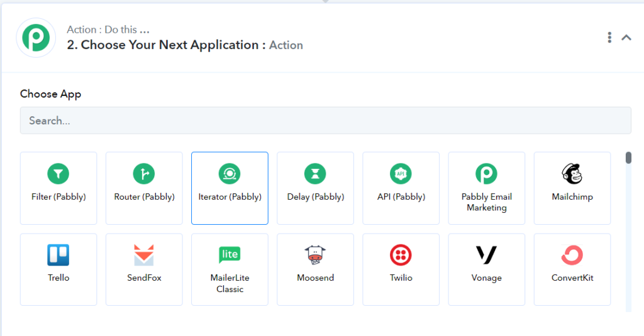Click the "Mailchimp" label text
The width and height of the screenshot is (644, 336).
pyautogui.click(x=572, y=197)
